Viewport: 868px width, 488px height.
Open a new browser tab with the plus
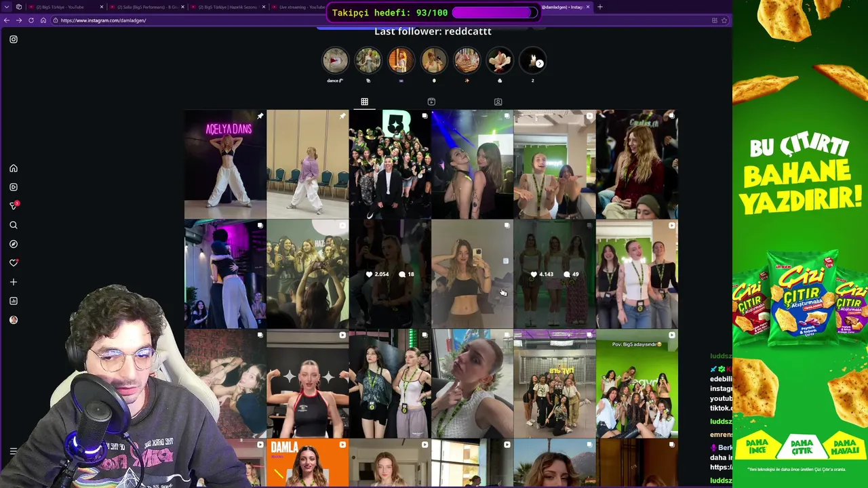599,7
